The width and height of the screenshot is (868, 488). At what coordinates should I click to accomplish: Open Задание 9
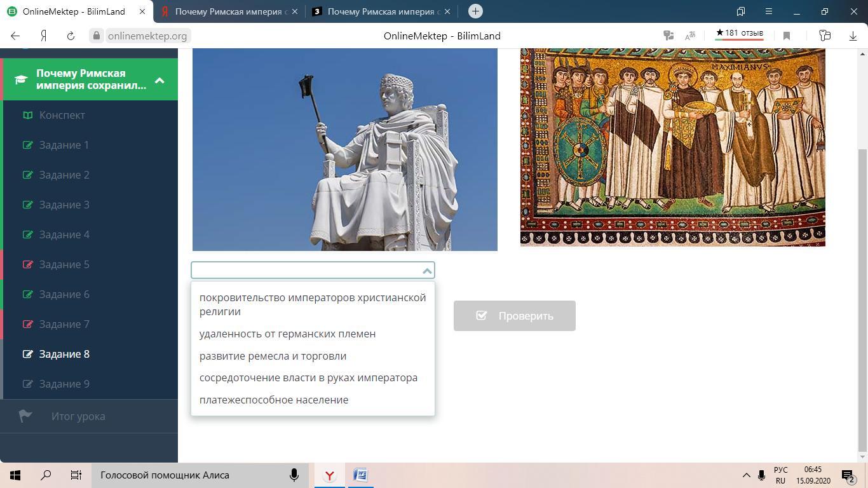64,384
